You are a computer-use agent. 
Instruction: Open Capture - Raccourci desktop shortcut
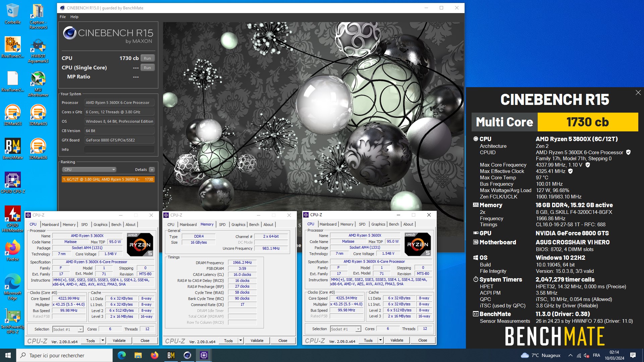point(38,16)
